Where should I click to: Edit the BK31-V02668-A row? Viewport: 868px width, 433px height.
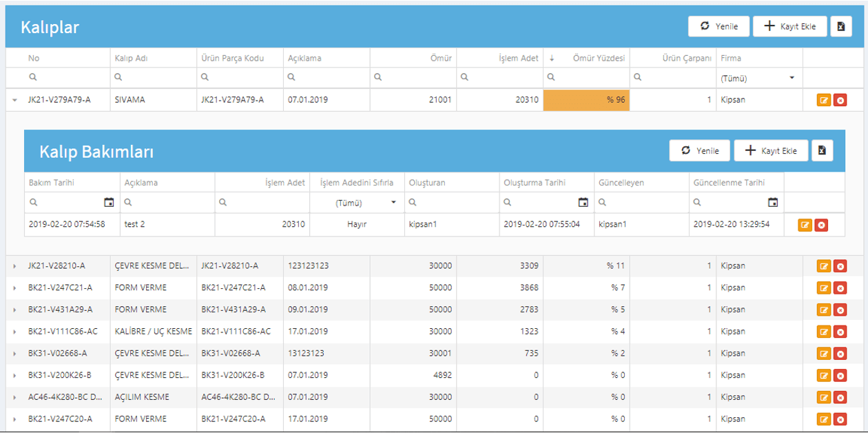823,354
